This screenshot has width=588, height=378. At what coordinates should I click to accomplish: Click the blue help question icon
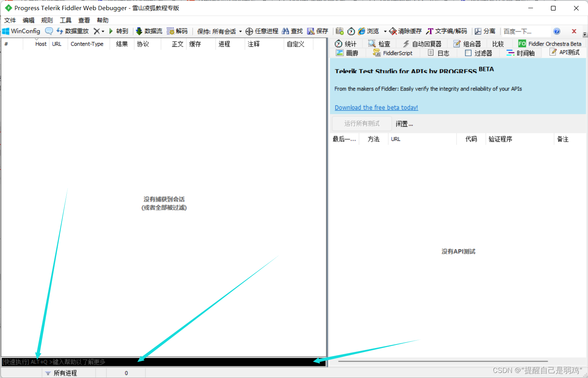coord(557,31)
